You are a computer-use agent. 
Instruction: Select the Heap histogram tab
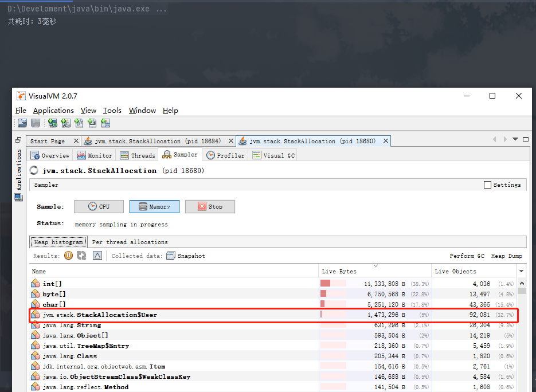pos(58,242)
